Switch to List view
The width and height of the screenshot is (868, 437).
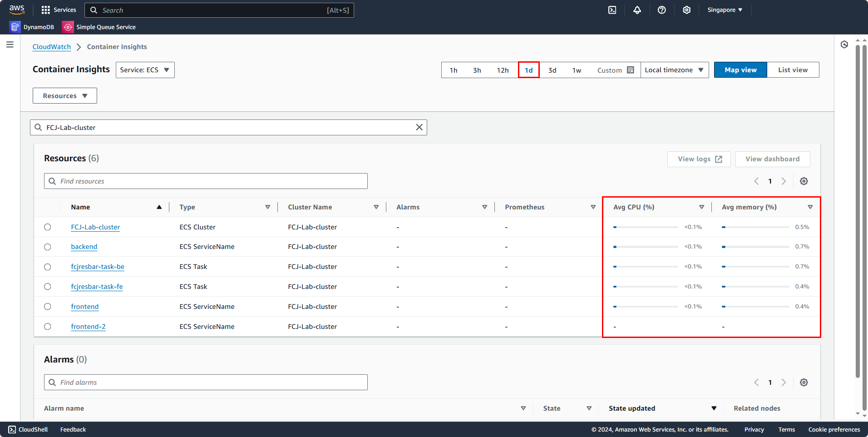click(793, 70)
